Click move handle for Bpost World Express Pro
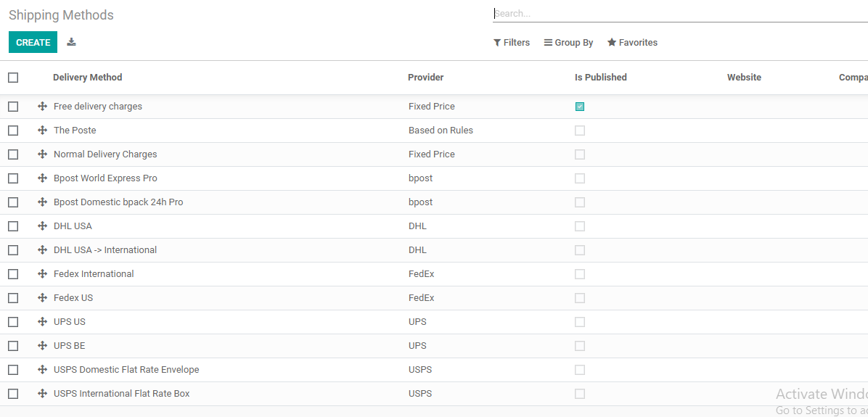The image size is (868, 417). click(x=43, y=178)
